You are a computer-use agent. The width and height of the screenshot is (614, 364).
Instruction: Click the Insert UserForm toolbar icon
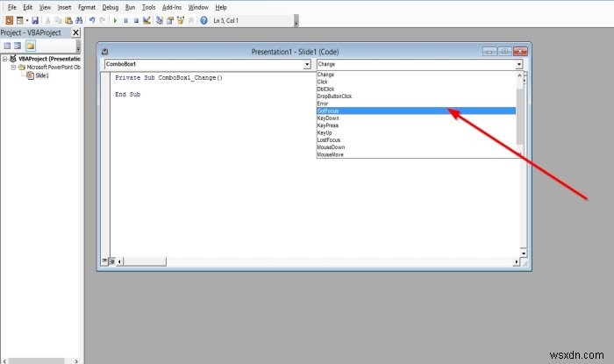coord(19,20)
